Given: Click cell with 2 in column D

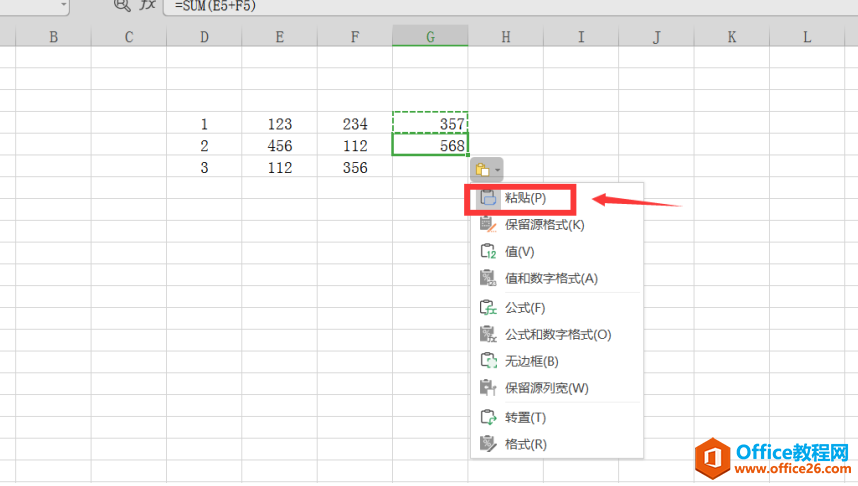Looking at the screenshot, I should [204, 145].
